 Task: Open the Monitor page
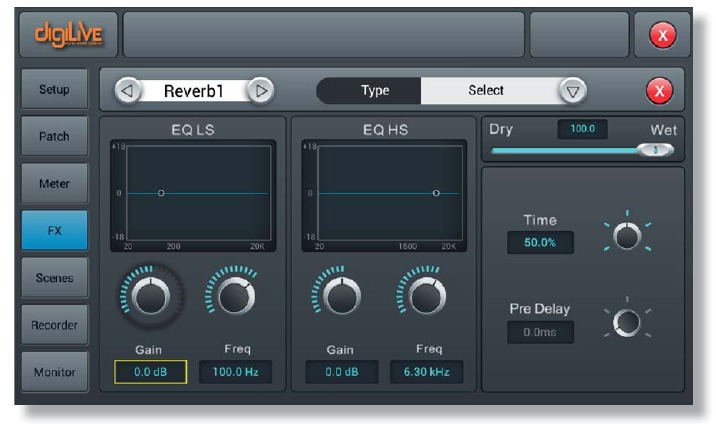click(54, 372)
